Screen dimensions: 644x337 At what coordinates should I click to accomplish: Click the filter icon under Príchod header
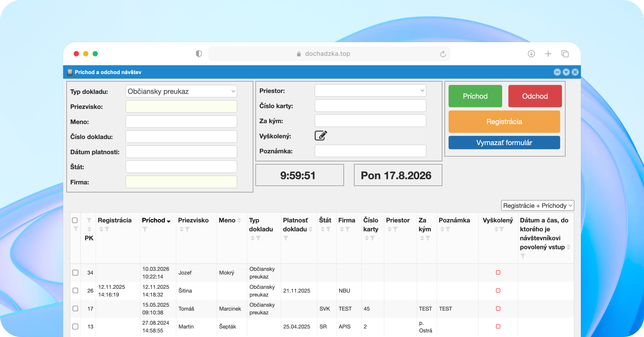[145, 229]
